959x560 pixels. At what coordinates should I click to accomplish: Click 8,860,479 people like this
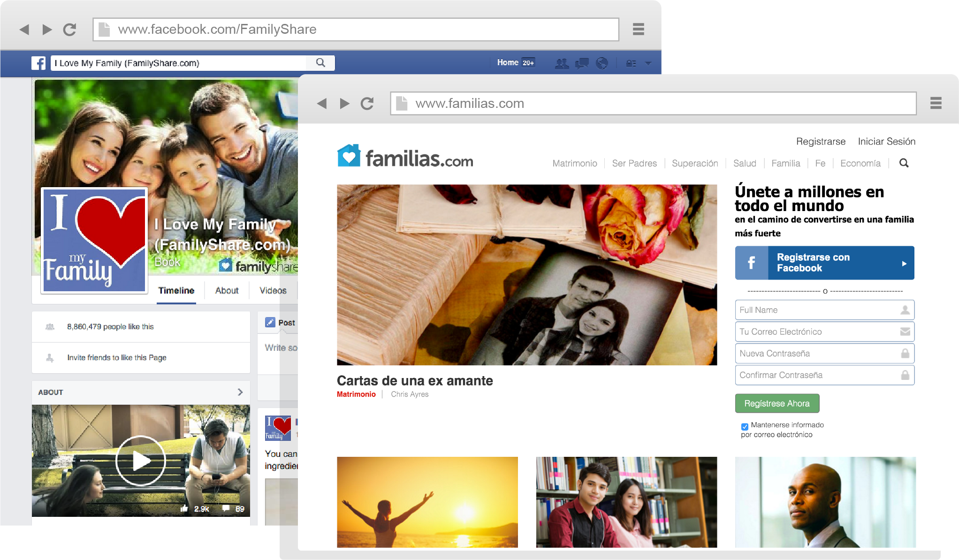(110, 326)
